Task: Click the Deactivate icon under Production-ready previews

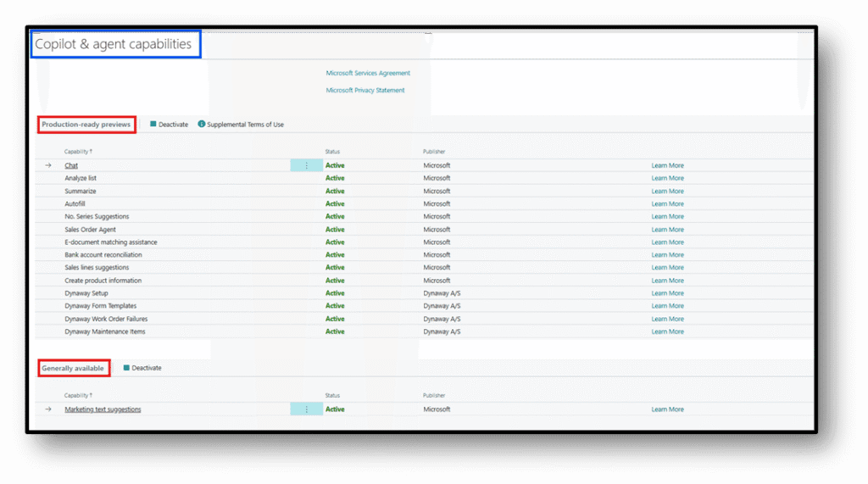Action: [153, 125]
